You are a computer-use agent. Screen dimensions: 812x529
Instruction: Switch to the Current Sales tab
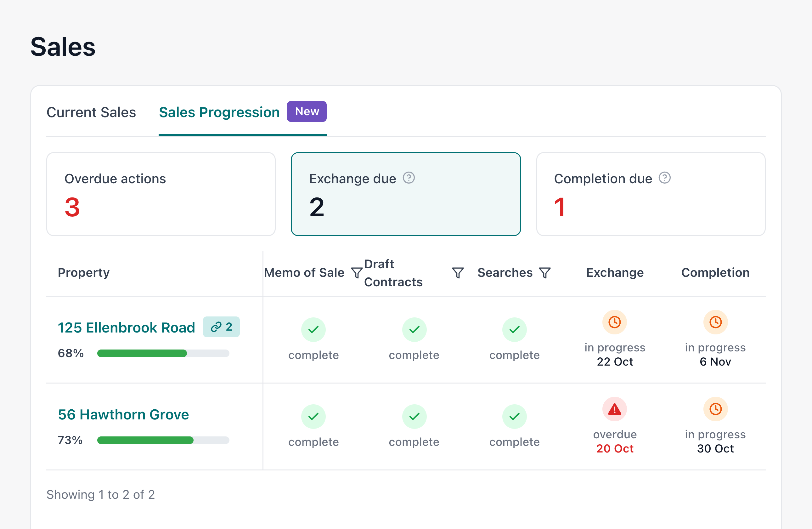click(91, 112)
